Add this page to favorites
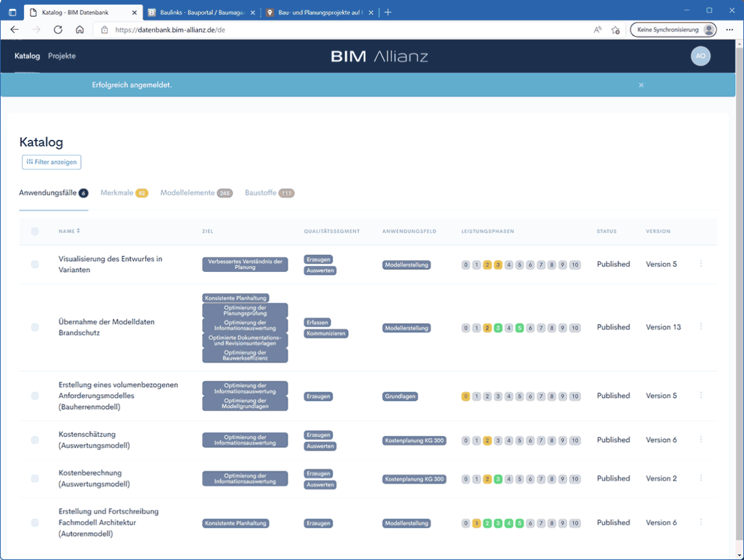 [615, 30]
